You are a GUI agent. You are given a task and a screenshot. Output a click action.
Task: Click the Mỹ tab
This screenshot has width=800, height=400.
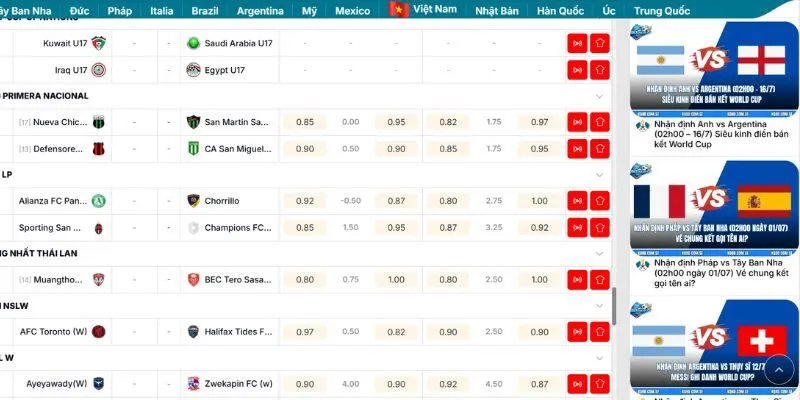coord(309,11)
